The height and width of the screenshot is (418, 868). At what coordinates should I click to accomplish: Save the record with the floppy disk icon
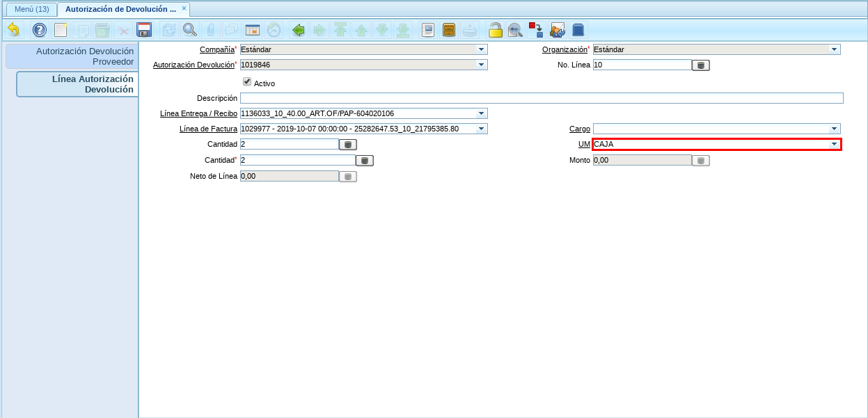coord(144,30)
